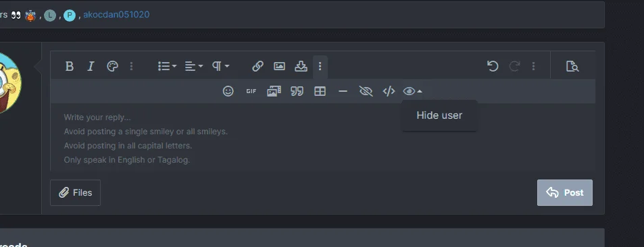Viewport: 644px width, 247px height.
Task: Open the media gallery insert icon
Action: (274, 91)
